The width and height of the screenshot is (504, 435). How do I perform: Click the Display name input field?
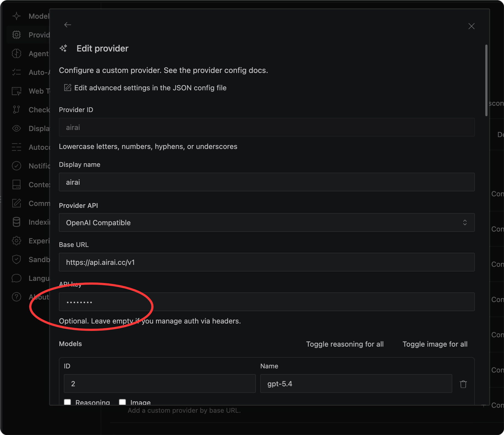pos(267,182)
